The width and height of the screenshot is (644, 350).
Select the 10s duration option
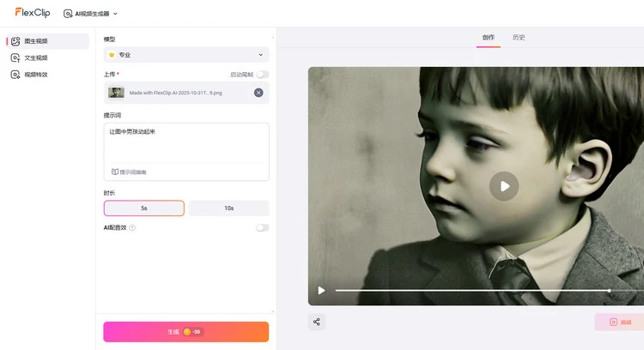pyautogui.click(x=228, y=208)
